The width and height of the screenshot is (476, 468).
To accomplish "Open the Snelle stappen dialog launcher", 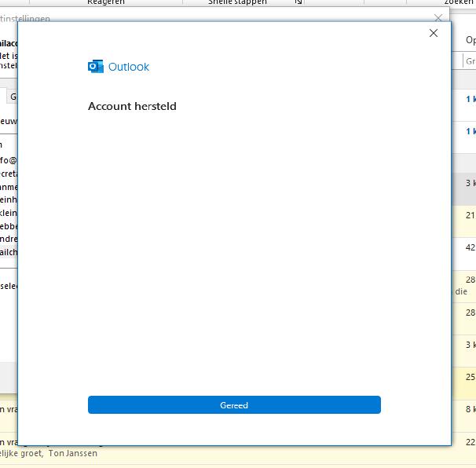I will click(298, 2).
